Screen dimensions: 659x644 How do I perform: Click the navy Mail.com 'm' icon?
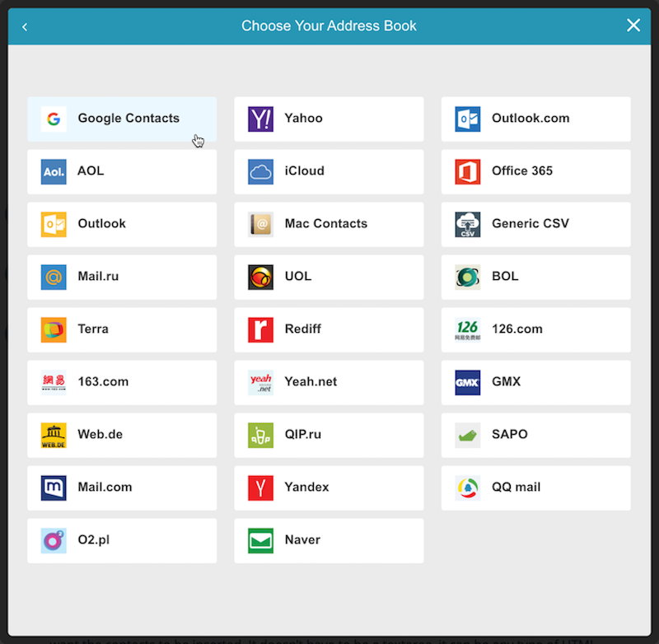[54, 488]
